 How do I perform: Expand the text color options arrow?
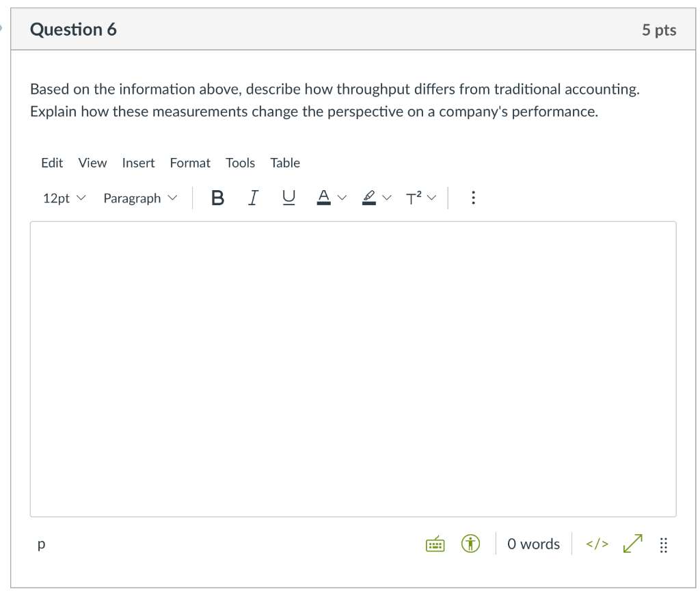342,198
